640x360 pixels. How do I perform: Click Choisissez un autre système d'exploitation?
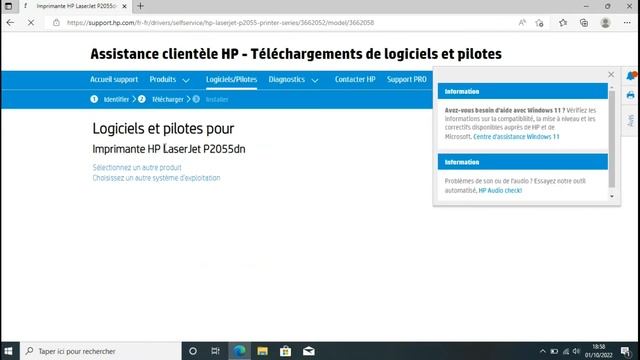tap(156, 178)
